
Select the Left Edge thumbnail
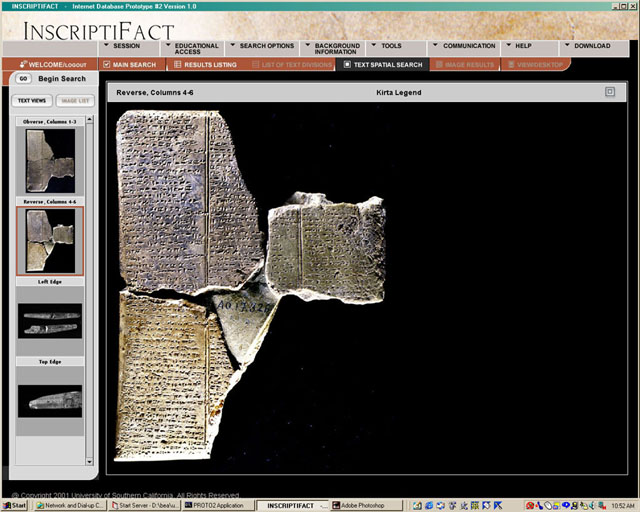(50, 321)
